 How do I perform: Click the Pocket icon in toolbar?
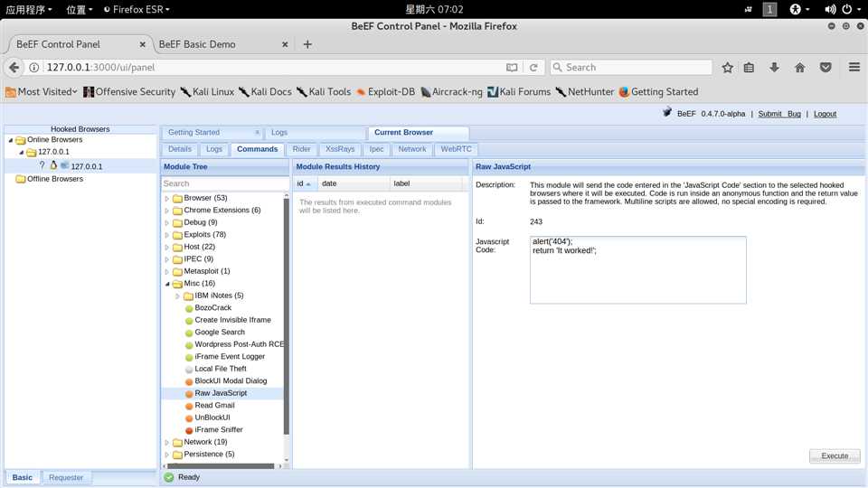pyautogui.click(x=826, y=68)
